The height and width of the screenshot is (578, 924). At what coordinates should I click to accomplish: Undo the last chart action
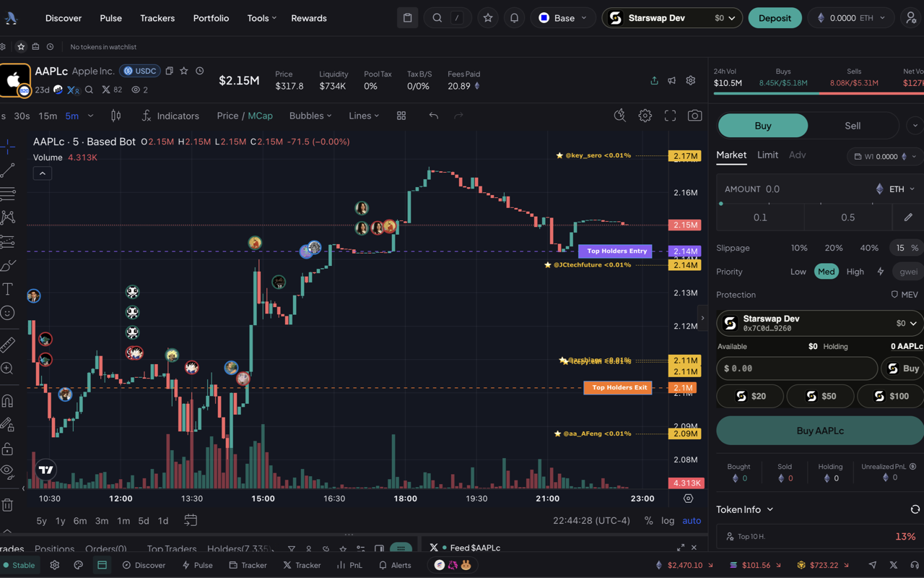[x=433, y=116]
